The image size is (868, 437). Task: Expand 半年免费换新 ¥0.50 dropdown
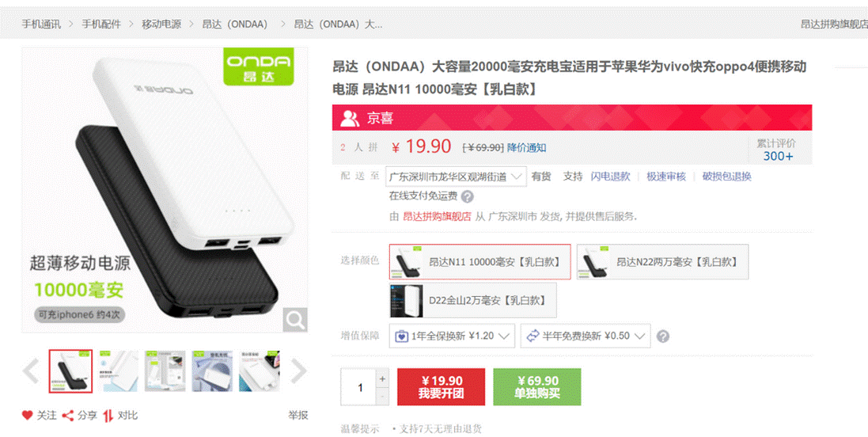pos(585,336)
